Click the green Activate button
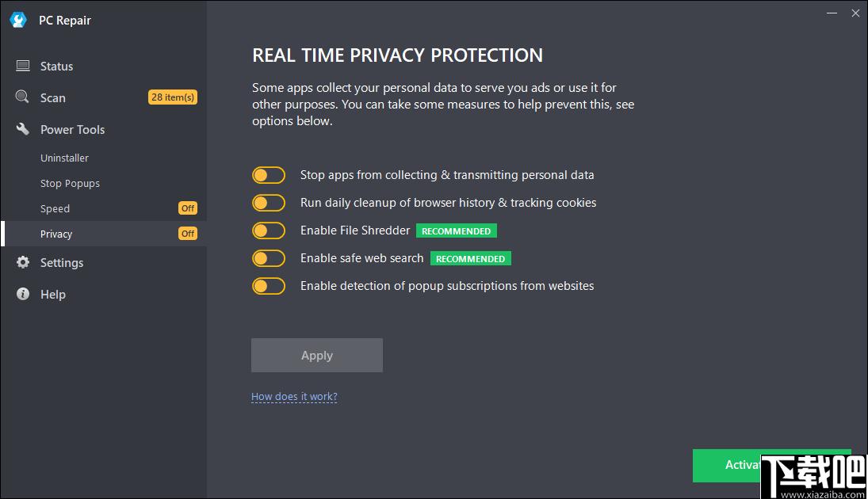The width and height of the screenshot is (868, 499). (x=728, y=465)
